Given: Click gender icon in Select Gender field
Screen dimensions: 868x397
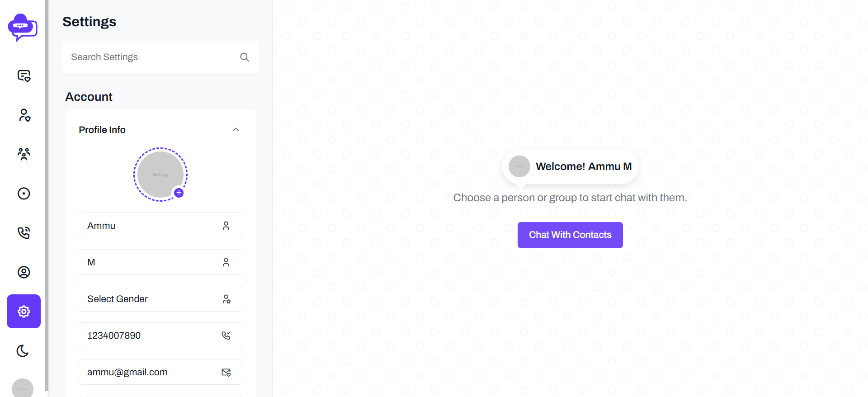Looking at the screenshot, I should click(226, 299).
